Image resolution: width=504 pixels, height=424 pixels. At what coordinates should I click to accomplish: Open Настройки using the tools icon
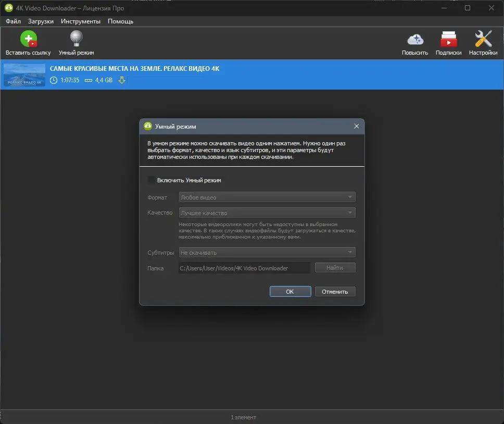coord(483,39)
